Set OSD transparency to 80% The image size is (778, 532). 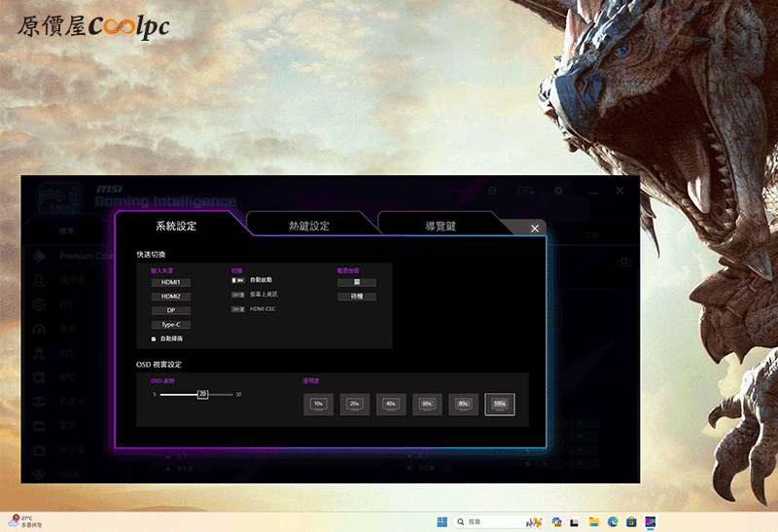tap(464, 404)
